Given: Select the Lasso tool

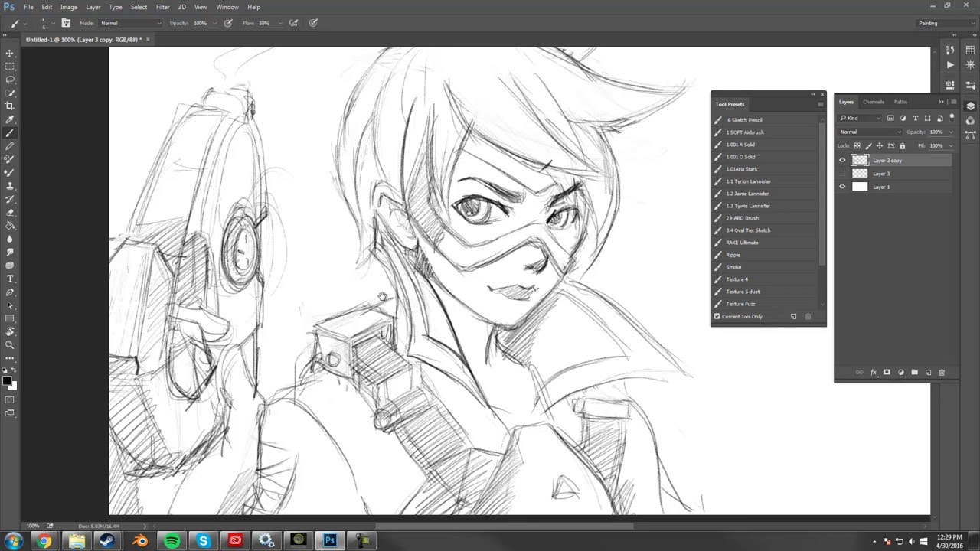Looking at the screenshot, I should click(x=10, y=80).
